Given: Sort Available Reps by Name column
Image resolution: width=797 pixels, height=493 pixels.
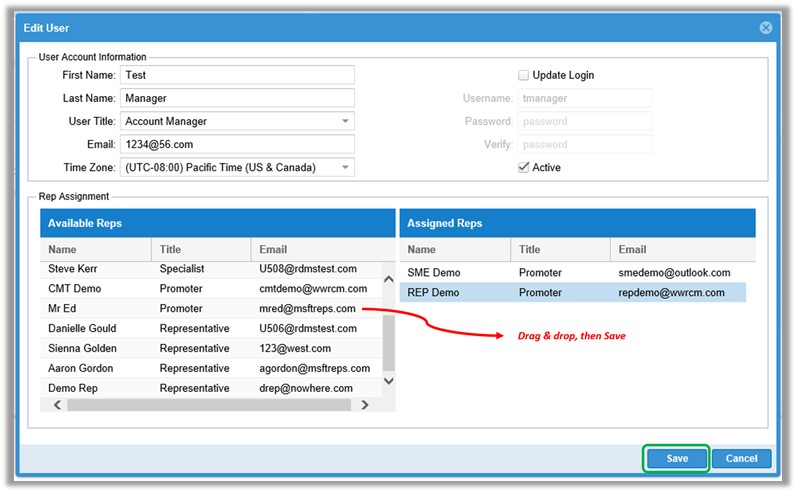Looking at the screenshot, I should pyautogui.click(x=95, y=249).
